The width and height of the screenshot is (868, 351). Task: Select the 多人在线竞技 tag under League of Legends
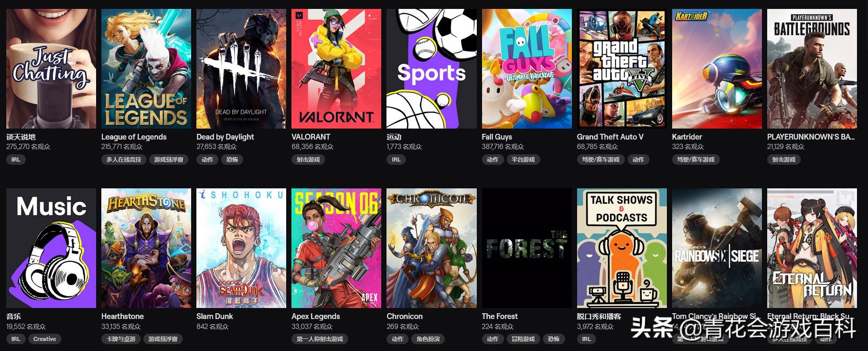(124, 159)
